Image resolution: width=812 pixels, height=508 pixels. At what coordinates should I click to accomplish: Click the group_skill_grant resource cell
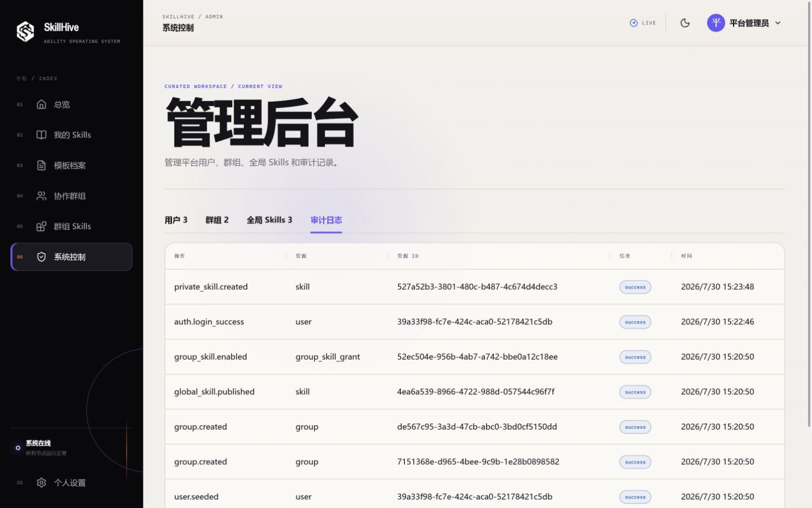[328, 357]
